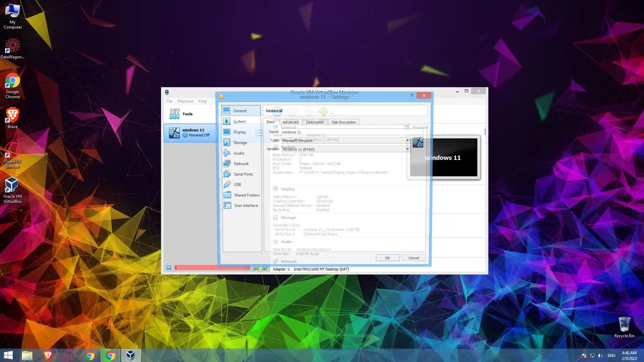644x362 pixels.
Task: Switch to the Disk Encryption tab
Action: coord(343,122)
